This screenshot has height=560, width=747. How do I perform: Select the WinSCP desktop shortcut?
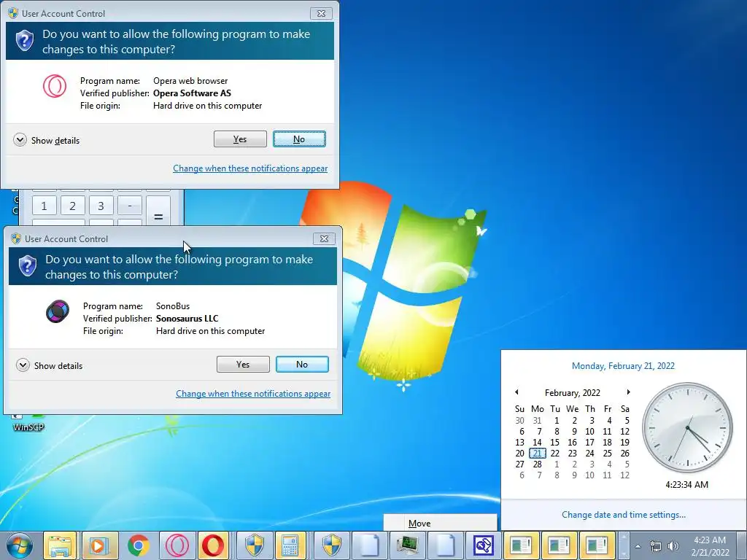coord(28,422)
